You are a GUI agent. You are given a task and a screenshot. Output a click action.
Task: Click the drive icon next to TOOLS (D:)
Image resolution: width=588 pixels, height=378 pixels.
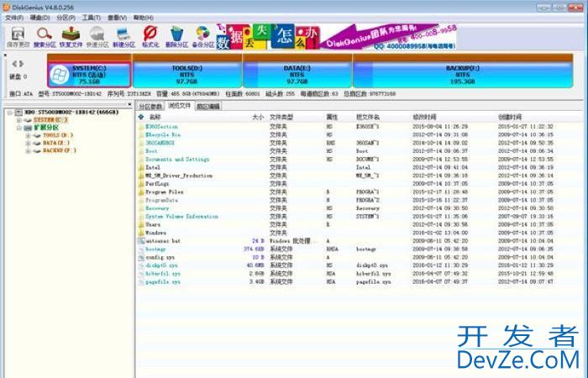click(x=36, y=135)
